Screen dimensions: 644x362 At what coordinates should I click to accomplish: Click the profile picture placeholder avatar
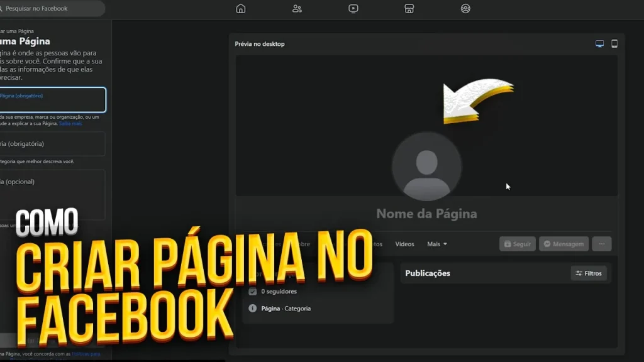(426, 167)
